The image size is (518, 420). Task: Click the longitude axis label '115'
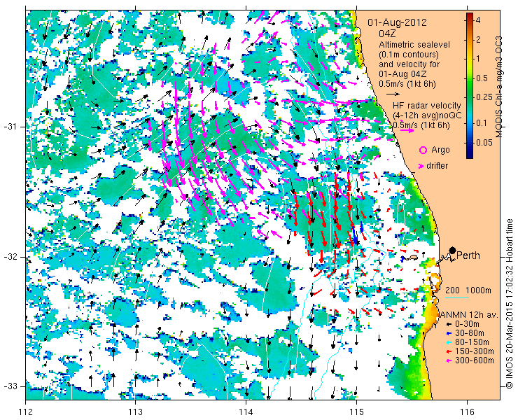[356, 412]
